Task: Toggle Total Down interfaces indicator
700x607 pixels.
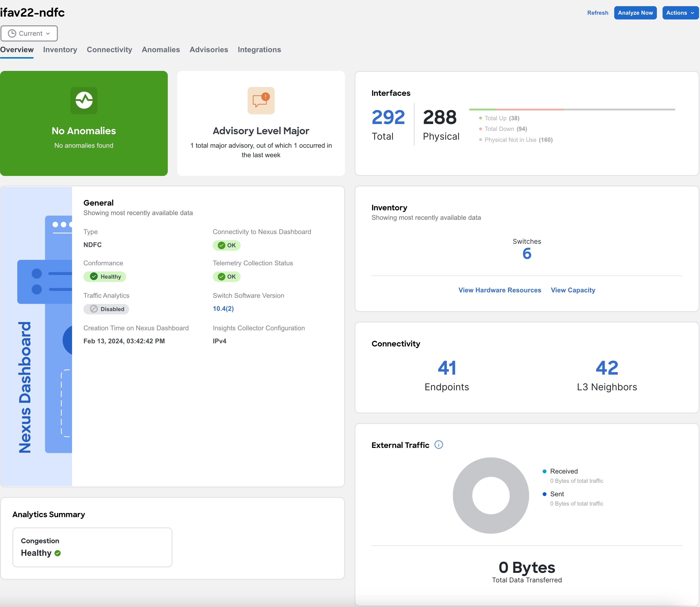Action: pos(480,129)
